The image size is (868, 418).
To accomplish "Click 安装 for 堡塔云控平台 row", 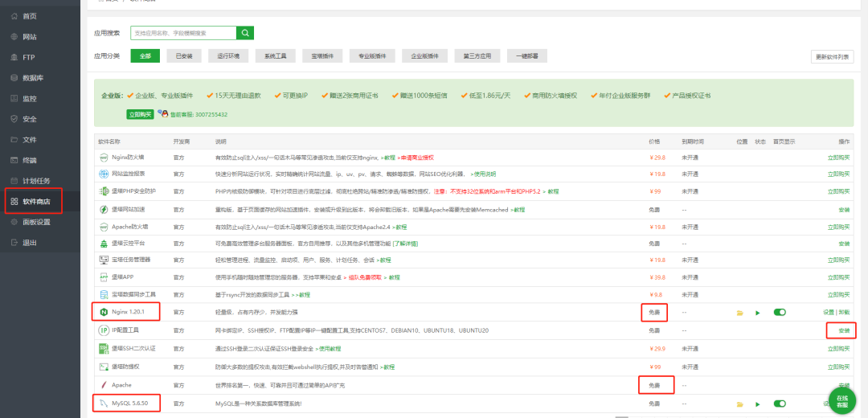I will click(x=844, y=244).
